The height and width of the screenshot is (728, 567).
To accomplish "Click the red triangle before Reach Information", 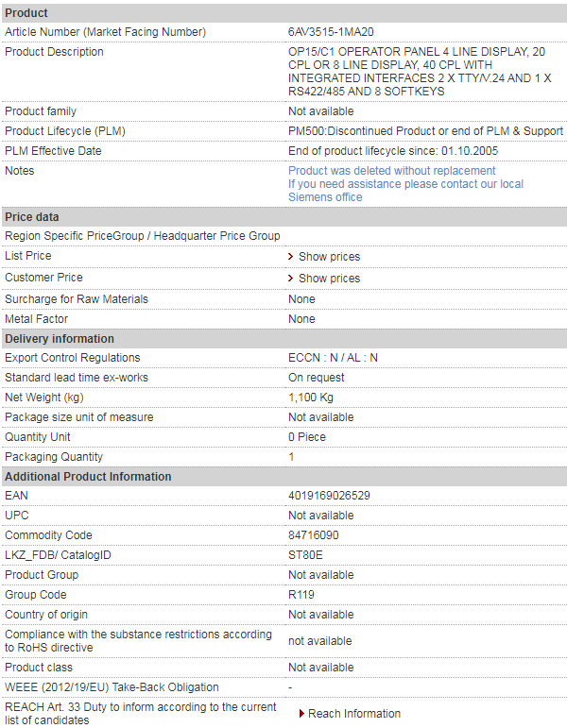I will point(302,714).
